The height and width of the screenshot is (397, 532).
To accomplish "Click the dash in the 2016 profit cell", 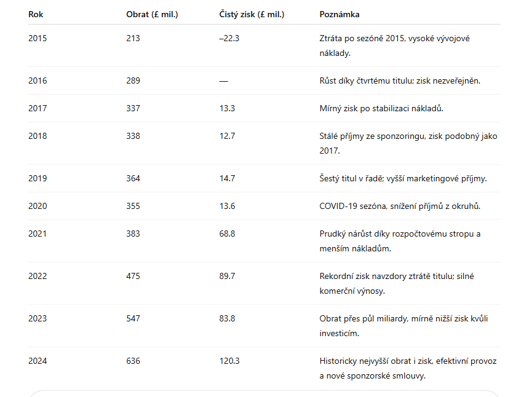I will tap(223, 81).
